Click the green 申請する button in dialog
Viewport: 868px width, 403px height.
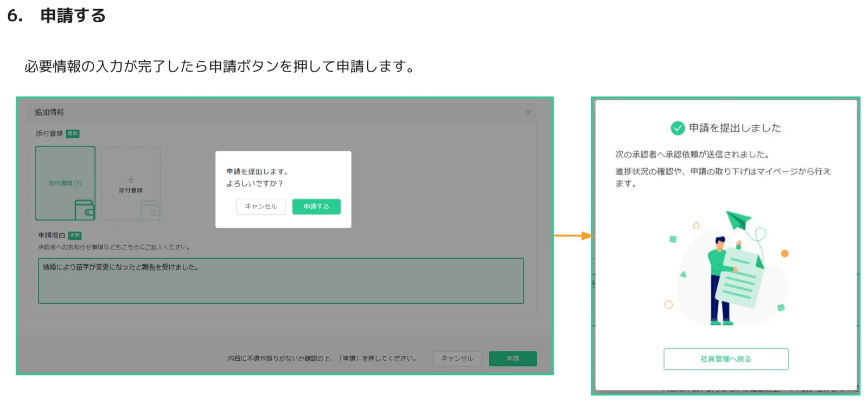pyautogui.click(x=316, y=207)
